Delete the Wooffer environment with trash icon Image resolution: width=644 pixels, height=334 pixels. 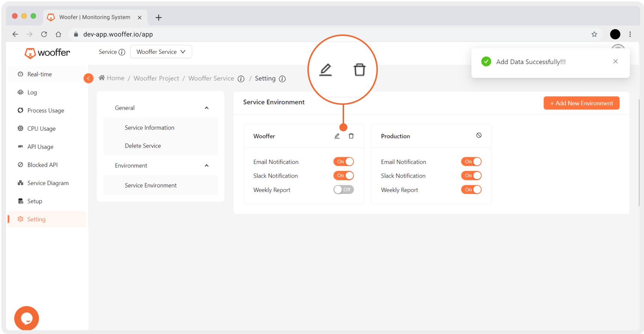click(x=351, y=136)
